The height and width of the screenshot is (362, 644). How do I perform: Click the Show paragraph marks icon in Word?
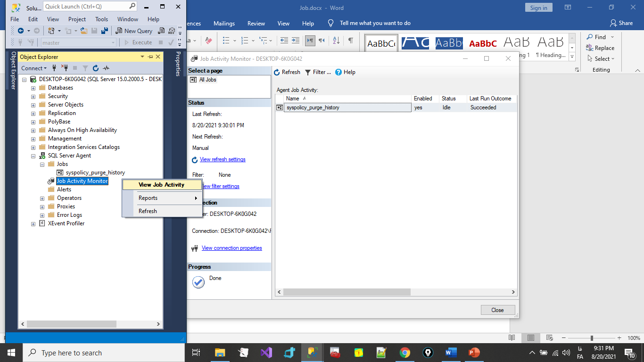[x=350, y=41]
